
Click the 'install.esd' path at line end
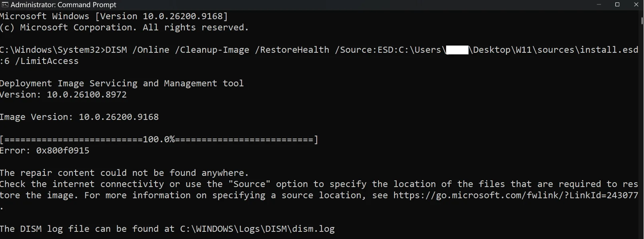tap(609, 50)
